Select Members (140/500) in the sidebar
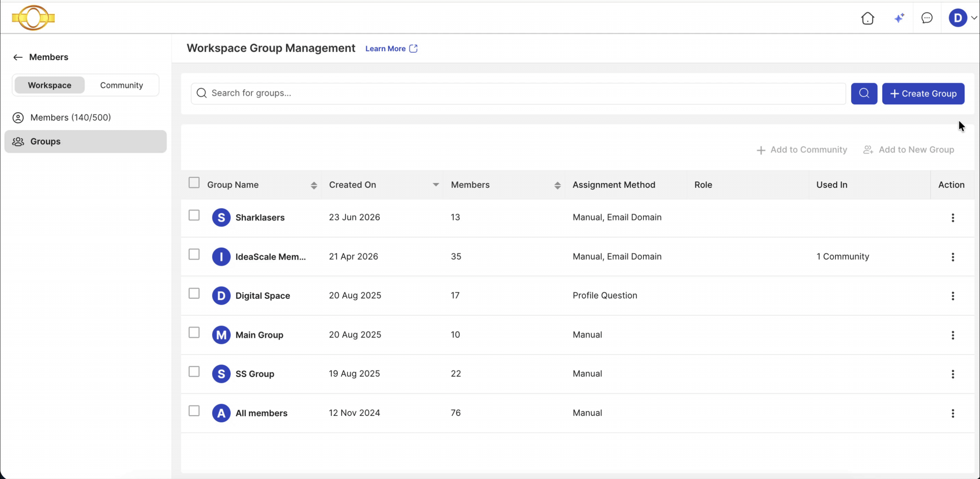980x479 pixels. (70, 118)
